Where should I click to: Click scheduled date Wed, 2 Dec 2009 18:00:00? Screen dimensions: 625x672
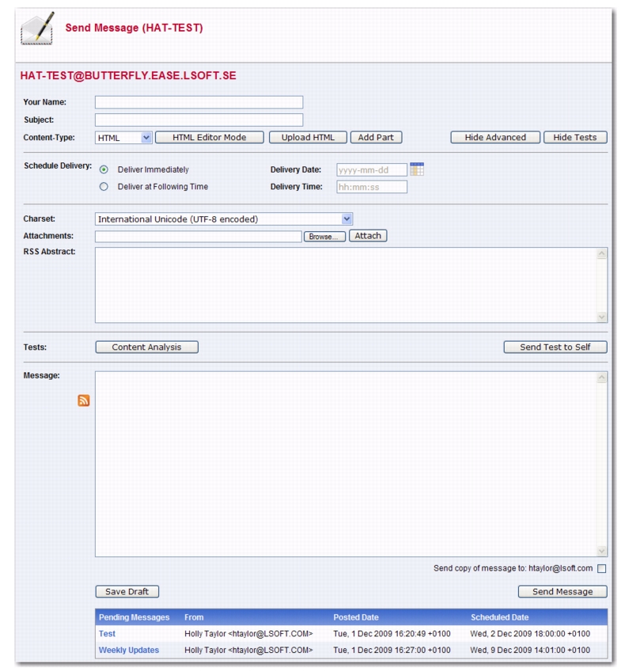tap(530, 633)
